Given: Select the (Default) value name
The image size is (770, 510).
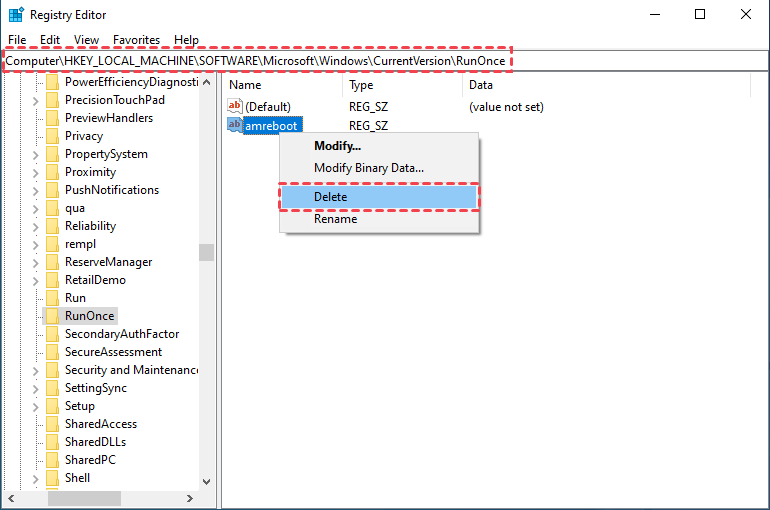Looking at the screenshot, I should [x=268, y=107].
